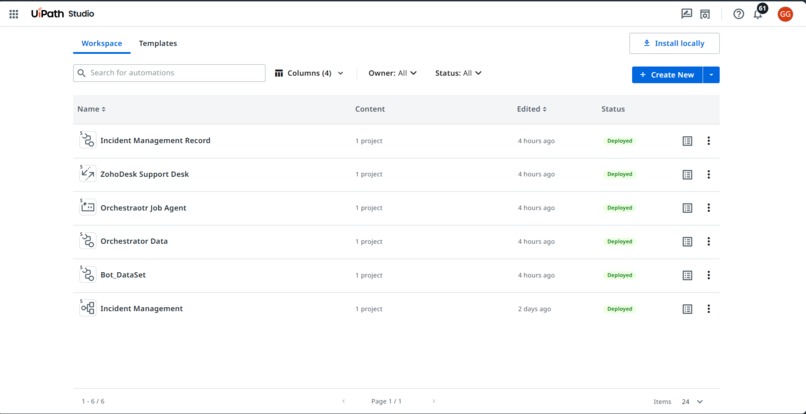806x414 pixels.
Task: Click the Incident Management Record workflow icon
Action: (x=88, y=140)
